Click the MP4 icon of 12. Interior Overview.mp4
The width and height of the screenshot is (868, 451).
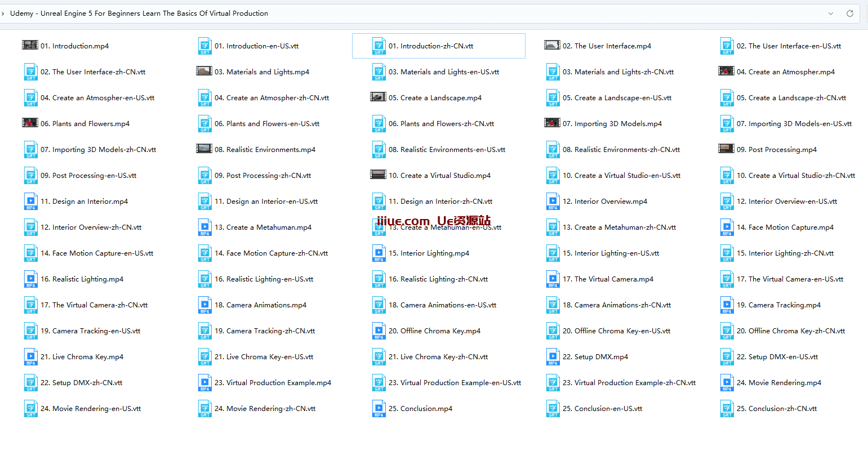tap(553, 202)
